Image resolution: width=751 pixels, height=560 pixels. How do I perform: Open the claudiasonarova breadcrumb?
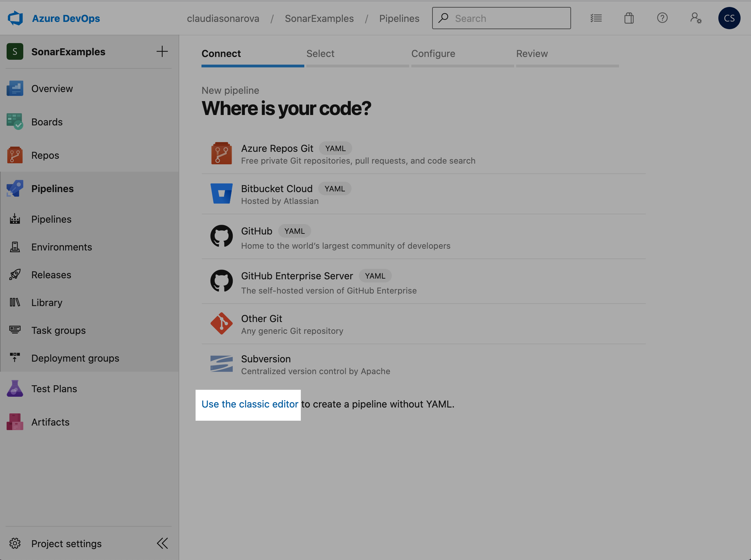223,18
